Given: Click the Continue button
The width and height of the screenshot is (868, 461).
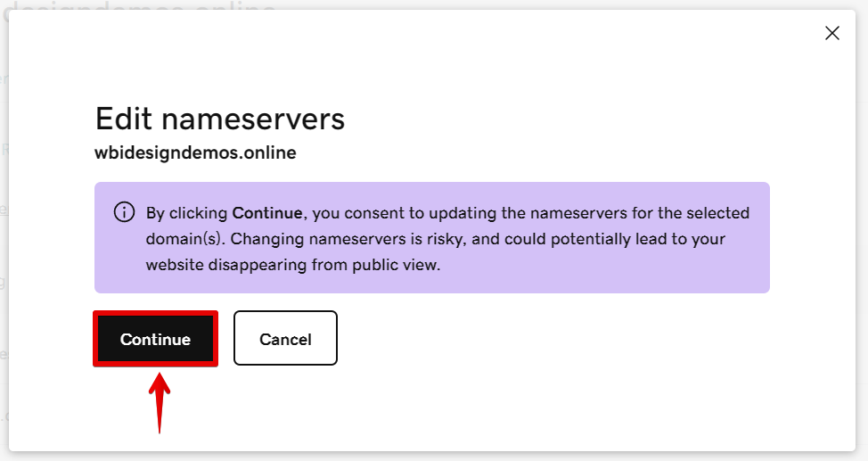Looking at the screenshot, I should [155, 339].
